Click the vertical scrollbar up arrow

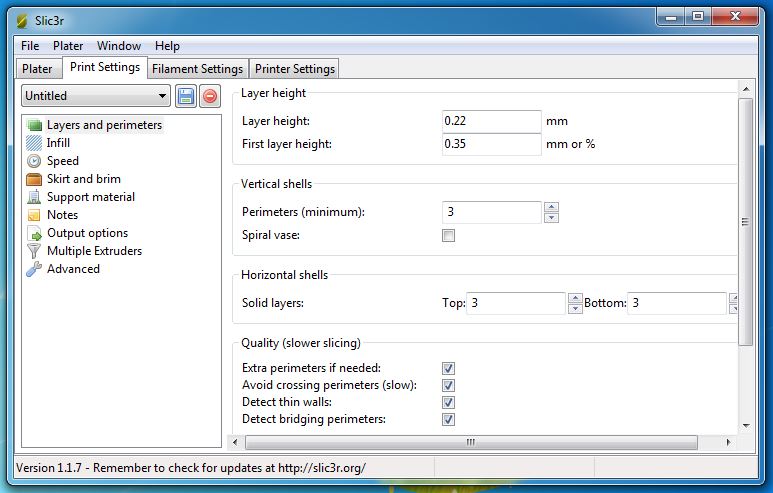point(746,89)
